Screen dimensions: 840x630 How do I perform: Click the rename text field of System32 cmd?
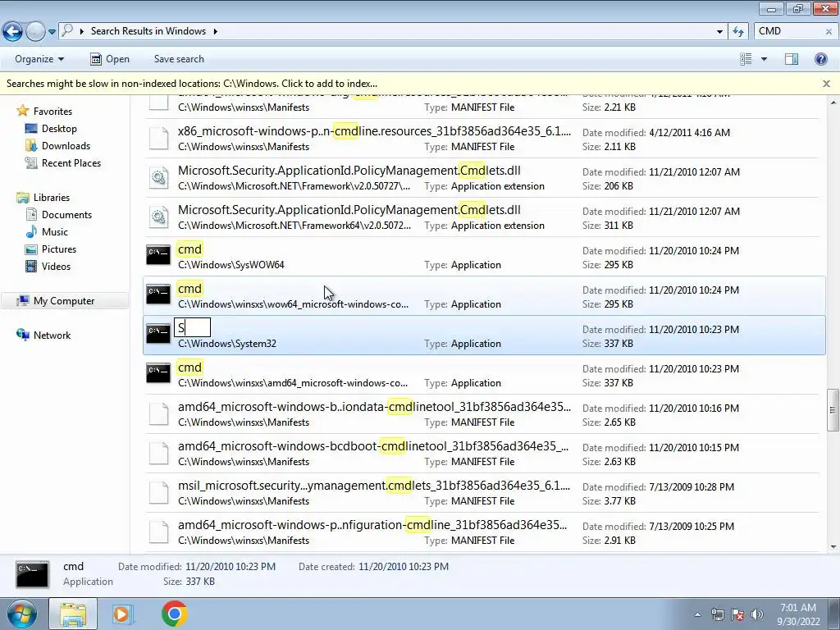pos(192,327)
